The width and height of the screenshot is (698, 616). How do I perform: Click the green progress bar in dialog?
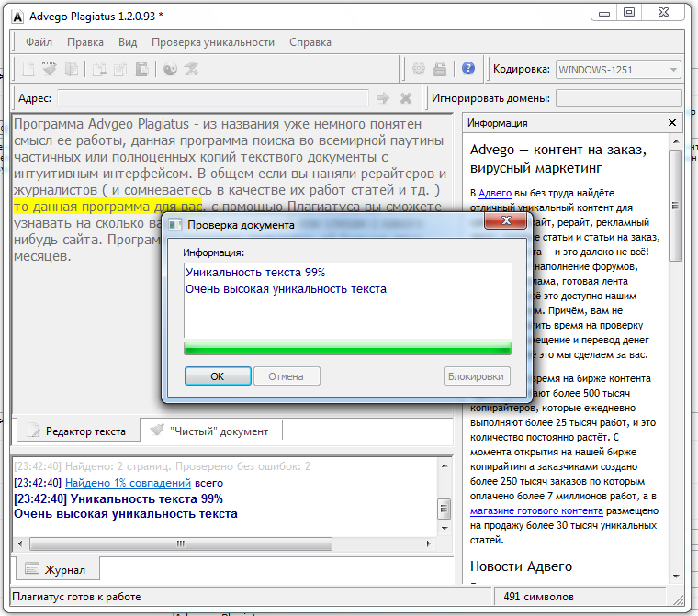(347, 348)
